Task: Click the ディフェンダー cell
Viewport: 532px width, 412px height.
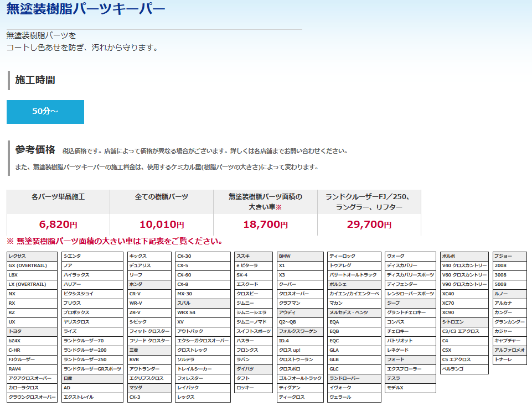Action: pyautogui.click(x=411, y=284)
